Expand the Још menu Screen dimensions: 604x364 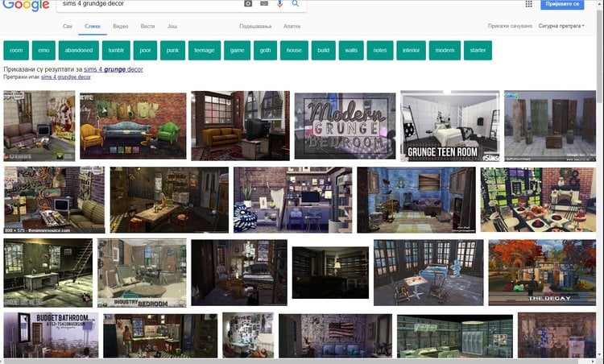click(x=172, y=27)
